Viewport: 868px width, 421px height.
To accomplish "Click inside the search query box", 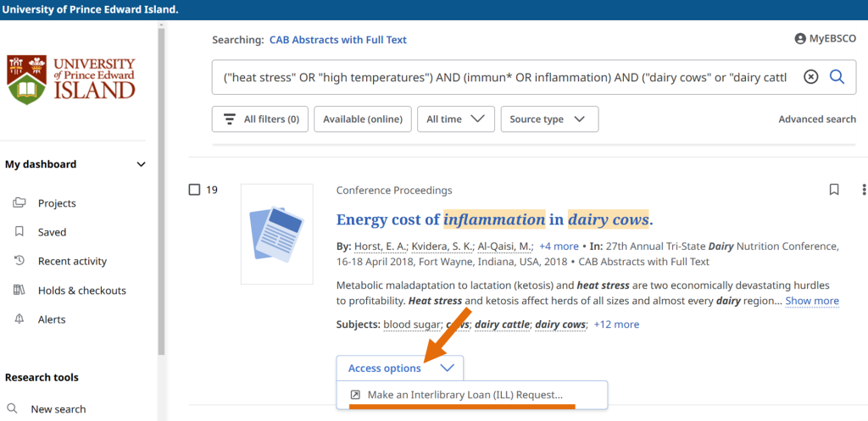I will pyautogui.click(x=504, y=77).
